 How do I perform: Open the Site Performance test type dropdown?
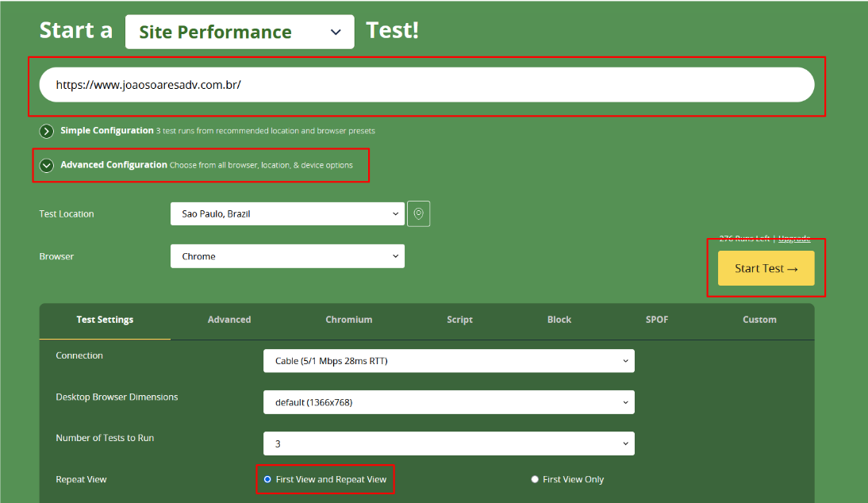[240, 33]
